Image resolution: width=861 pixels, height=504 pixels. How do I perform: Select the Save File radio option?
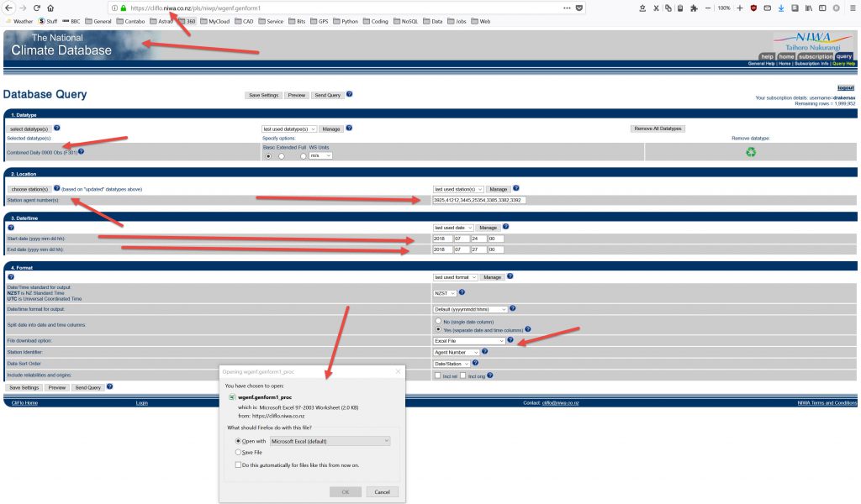[x=240, y=452]
